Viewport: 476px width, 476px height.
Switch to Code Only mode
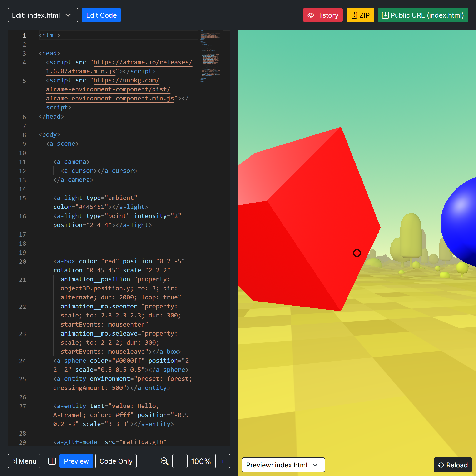116,461
